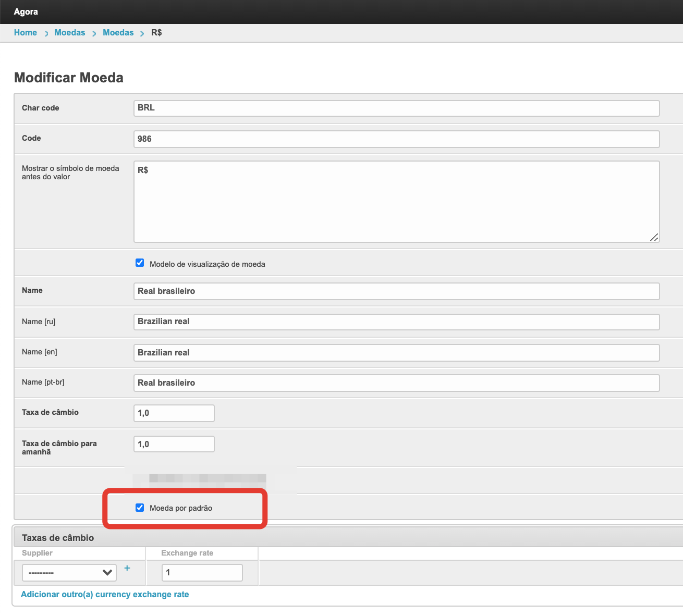Open first Moedas breadcrumb link
The height and width of the screenshot is (616, 683).
point(70,33)
